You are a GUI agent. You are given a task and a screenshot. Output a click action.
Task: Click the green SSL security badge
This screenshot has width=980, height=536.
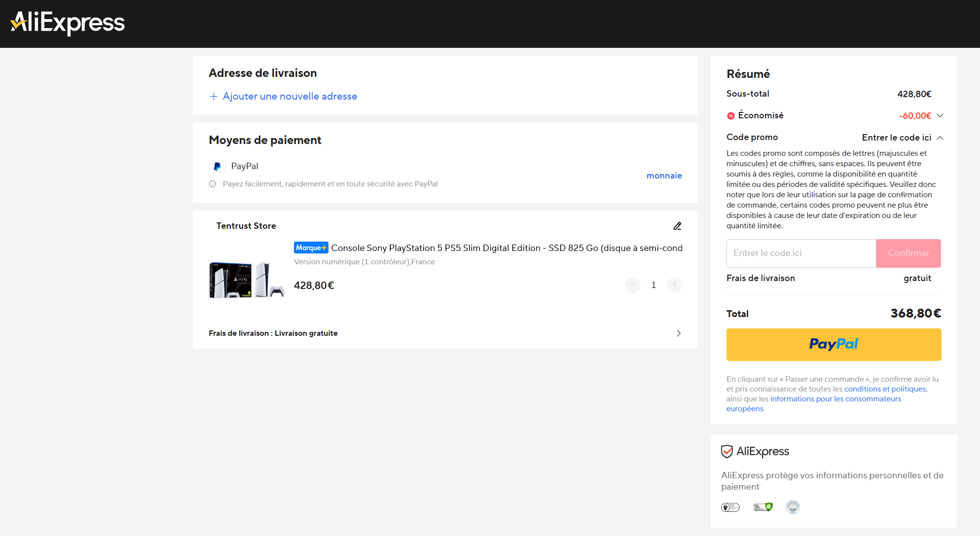(x=762, y=507)
